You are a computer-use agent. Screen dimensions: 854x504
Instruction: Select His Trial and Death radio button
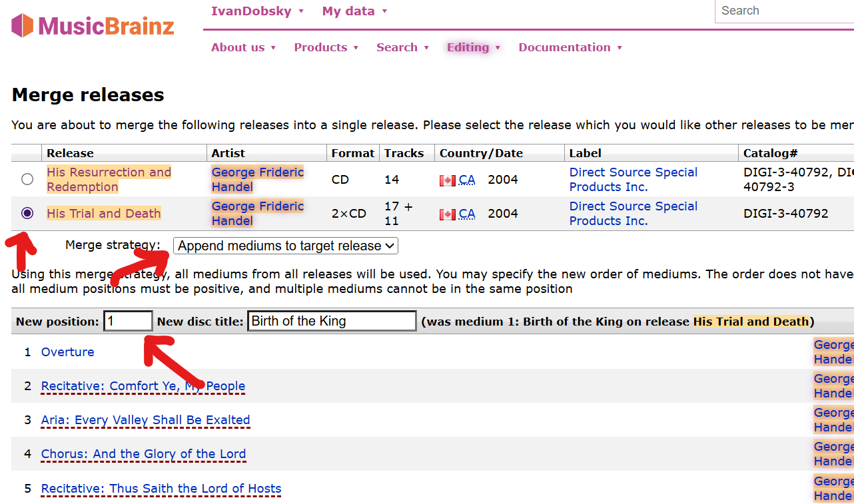(27, 213)
